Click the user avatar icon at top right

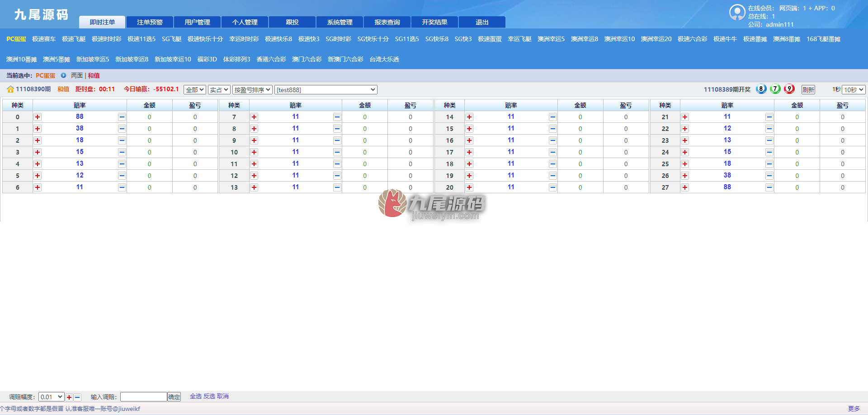(737, 12)
